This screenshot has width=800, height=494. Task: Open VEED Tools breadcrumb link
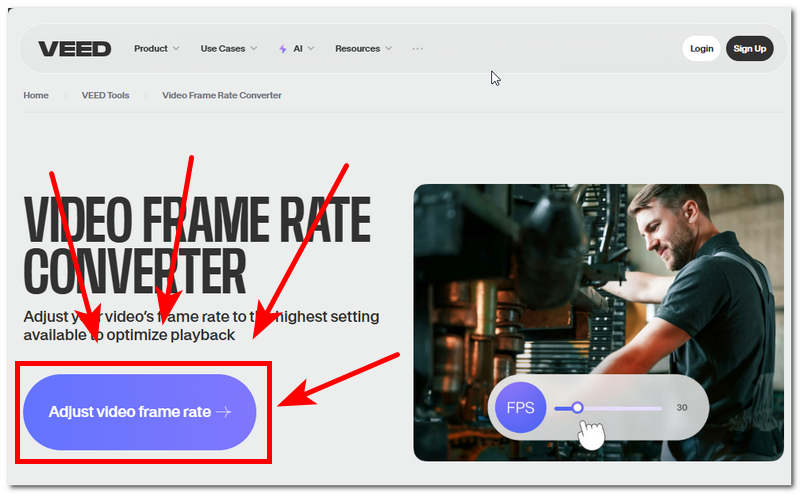coord(105,96)
